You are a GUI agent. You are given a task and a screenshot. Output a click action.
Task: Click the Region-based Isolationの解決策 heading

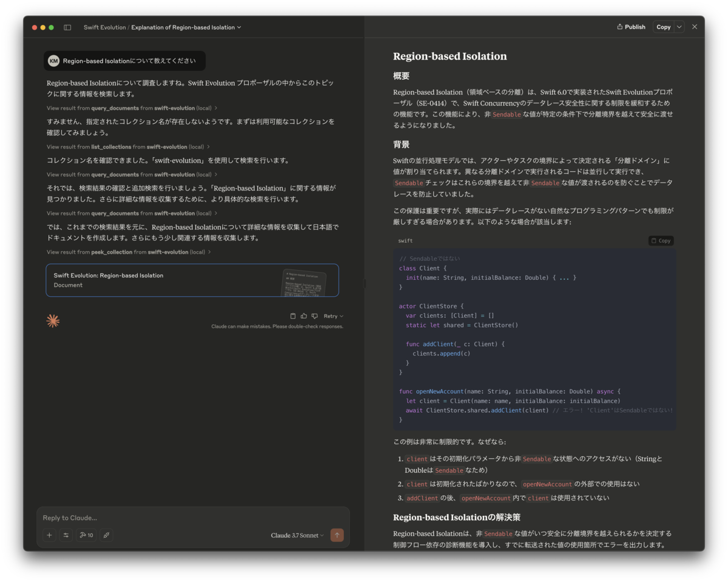[x=457, y=518]
